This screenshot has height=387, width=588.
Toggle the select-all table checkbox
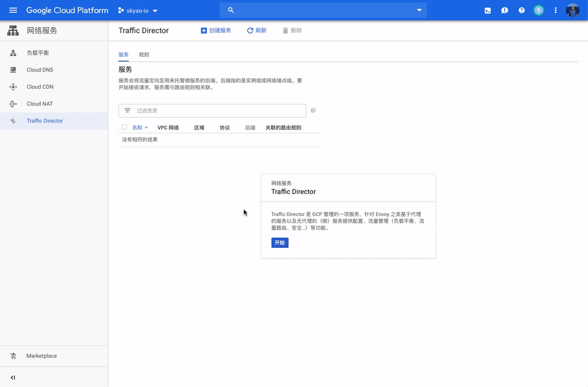[x=125, y=127]
